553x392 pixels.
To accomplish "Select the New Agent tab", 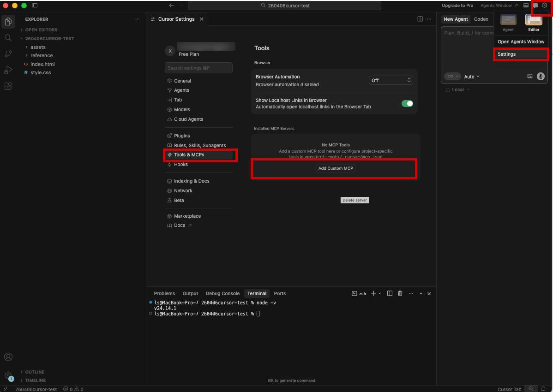I will 456,19.
